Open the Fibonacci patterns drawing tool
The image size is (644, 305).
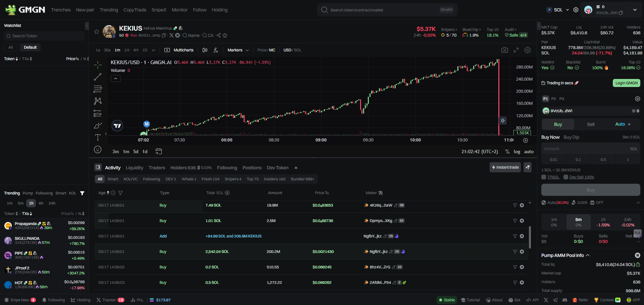[x=98, y=89]
